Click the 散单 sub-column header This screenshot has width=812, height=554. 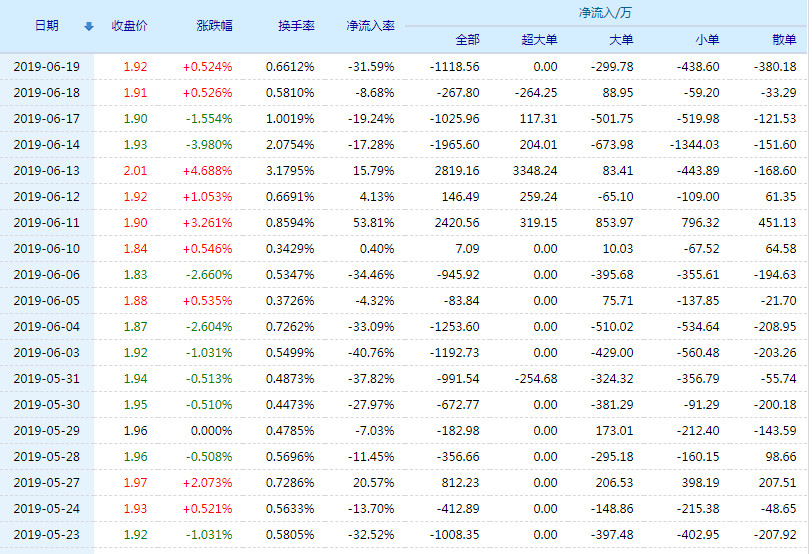coord(784,40)
